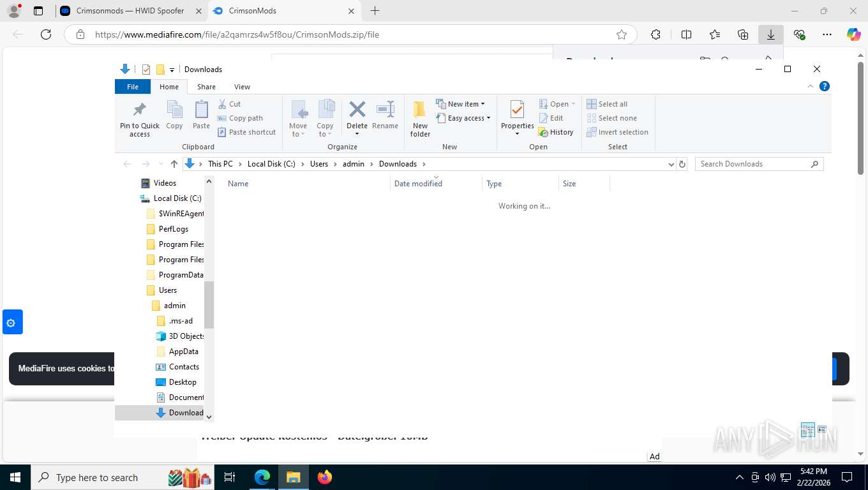This screenshot has height=490, width=868.
Task: Click Invert selection in ribbon
Action: click(617, 132)
